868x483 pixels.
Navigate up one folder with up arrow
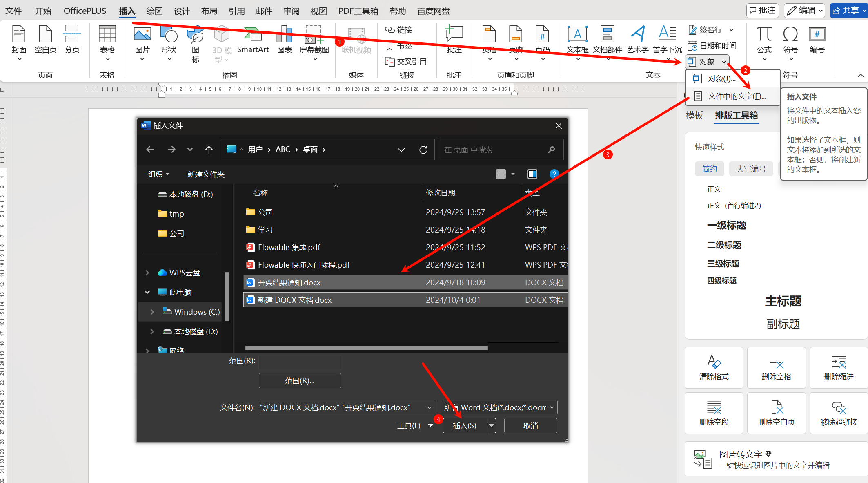pos(209,150)
